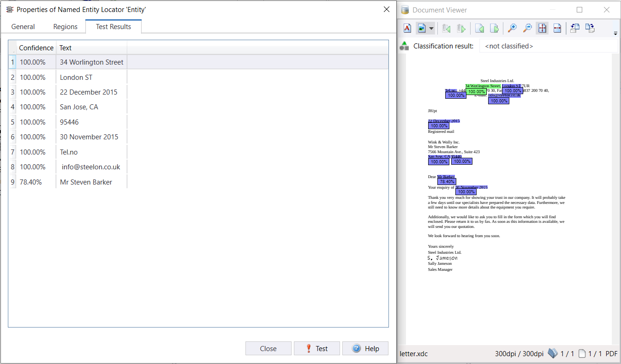This screenshot has height=364, width=621.
Task: Click the Help button
Action: click(x=365, y=348)
